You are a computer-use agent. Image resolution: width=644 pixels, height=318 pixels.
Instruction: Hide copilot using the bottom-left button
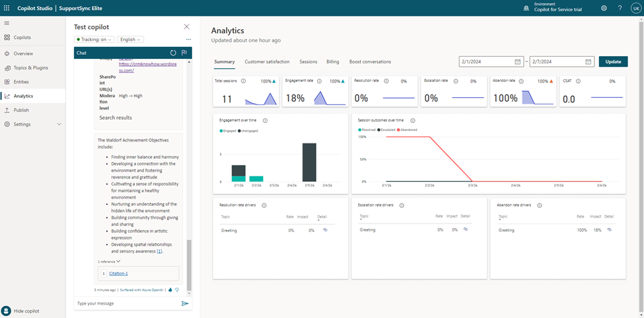tap(20, 311)
